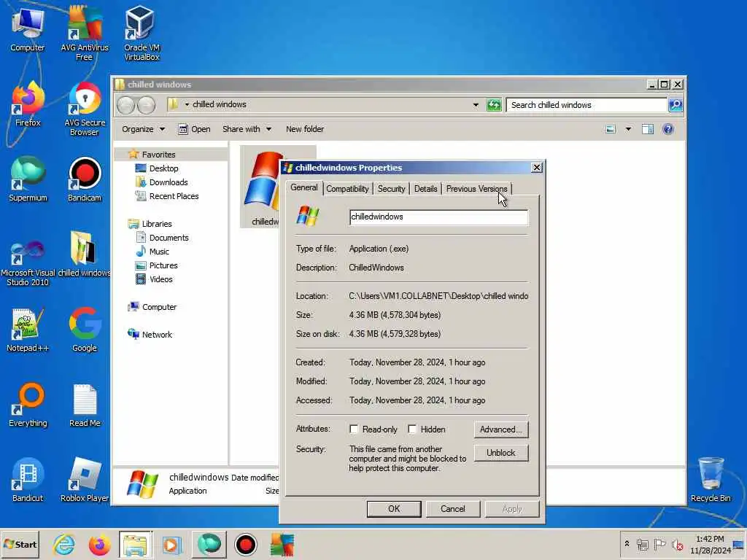Expand the address bar history dropdown

pyautogui.click(x=476, y=105)
